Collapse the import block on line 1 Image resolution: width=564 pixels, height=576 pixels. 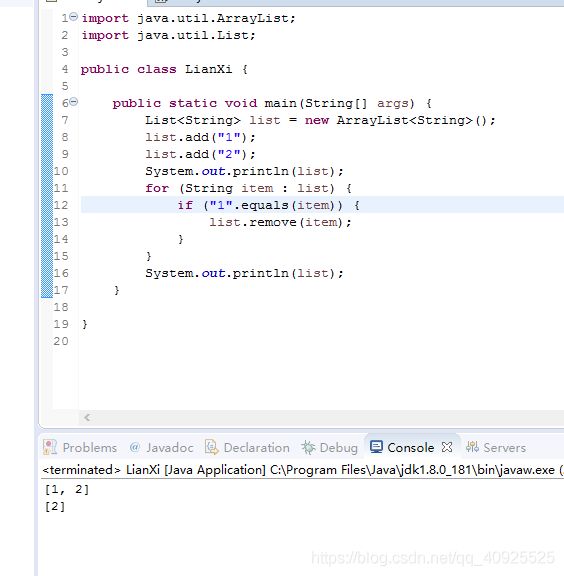[x=73, y=17]
